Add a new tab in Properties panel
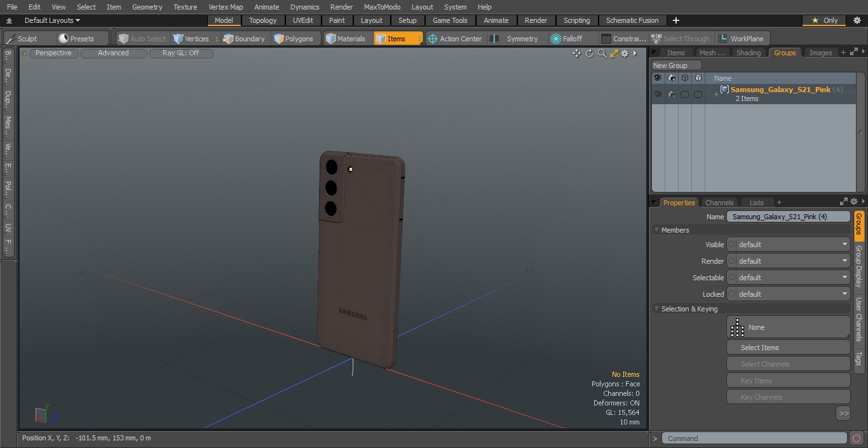The width and height of the screenshot is (868, 448). 779,203
